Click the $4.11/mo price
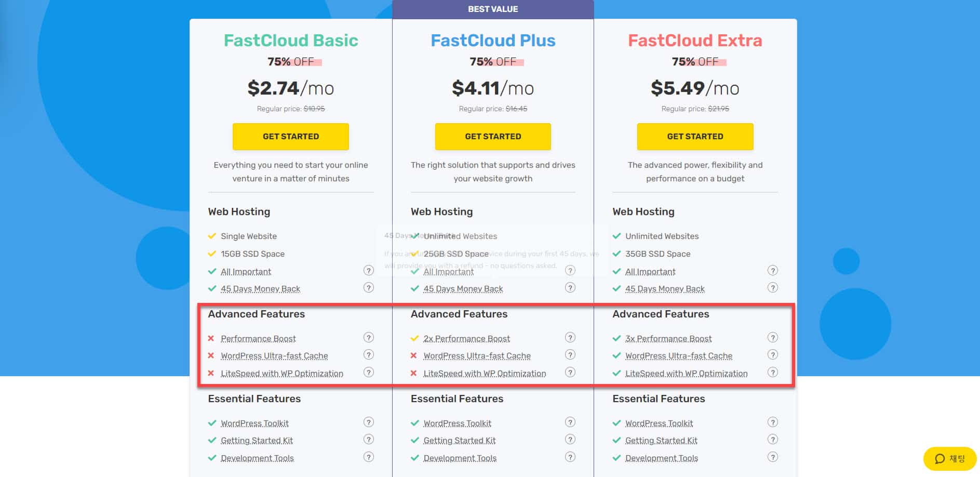 pyautogui.click(x=493, y=88)
